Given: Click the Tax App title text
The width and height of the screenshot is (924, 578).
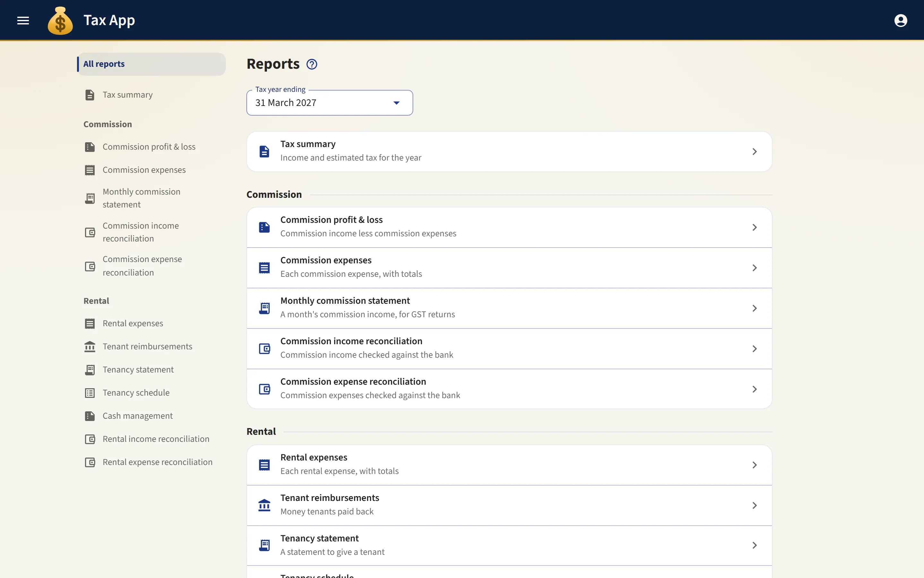Looking at the screenshot, I should coord(109,20).
